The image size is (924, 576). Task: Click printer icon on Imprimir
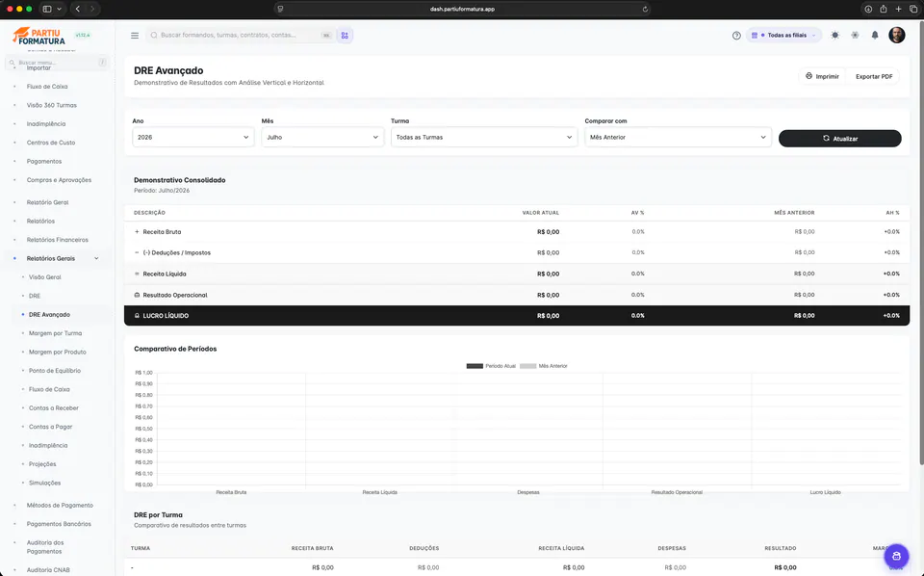coord(808,76)
